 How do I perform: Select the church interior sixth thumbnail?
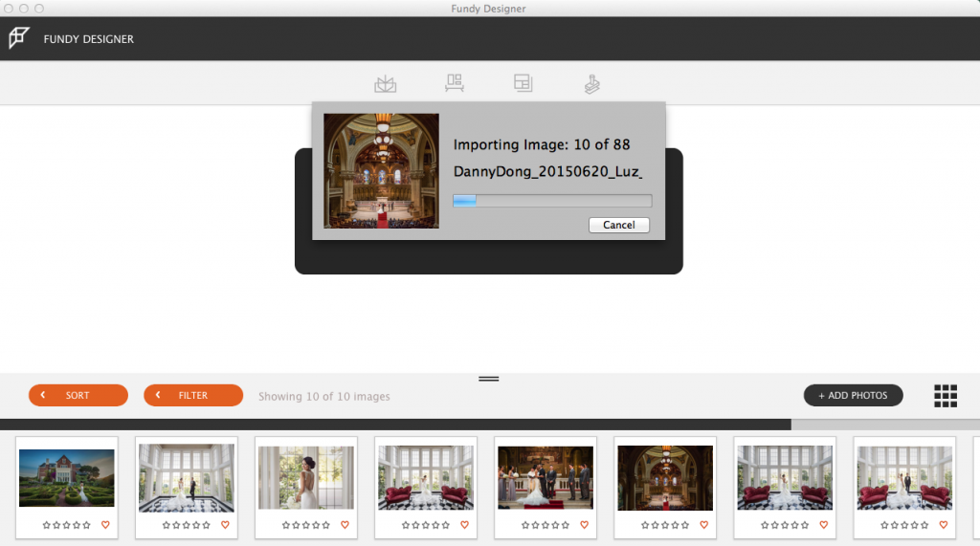(x=665, y=478)
